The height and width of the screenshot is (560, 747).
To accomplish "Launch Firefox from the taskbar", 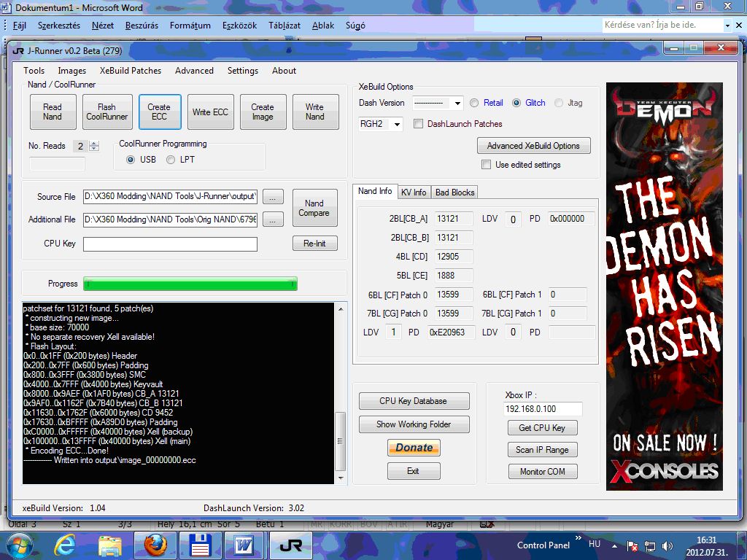I will 155,545.
